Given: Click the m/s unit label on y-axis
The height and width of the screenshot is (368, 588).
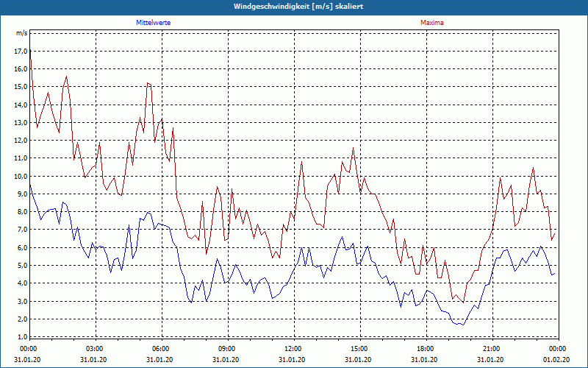Looking at the screenshot, I should click(22, 33).
